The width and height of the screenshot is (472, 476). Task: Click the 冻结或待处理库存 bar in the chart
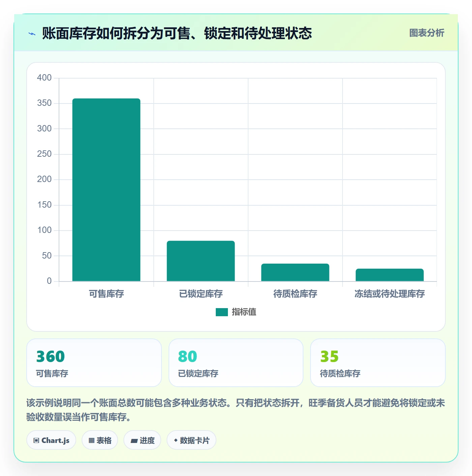pos(389,275)
